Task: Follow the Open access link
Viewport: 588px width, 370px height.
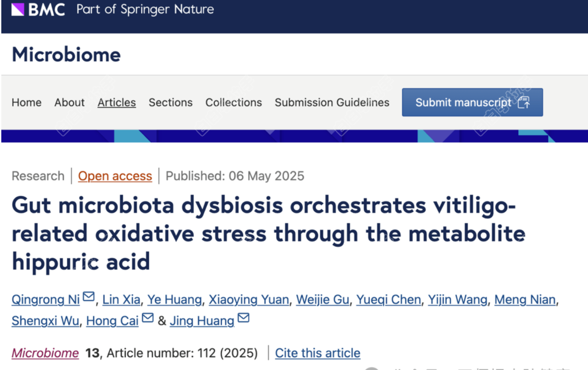Action: [x=115, y=176]
